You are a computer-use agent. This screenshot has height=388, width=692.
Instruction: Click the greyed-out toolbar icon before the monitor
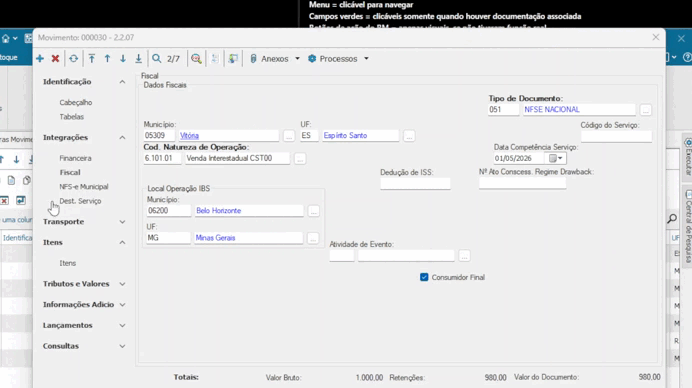point(215,59)
